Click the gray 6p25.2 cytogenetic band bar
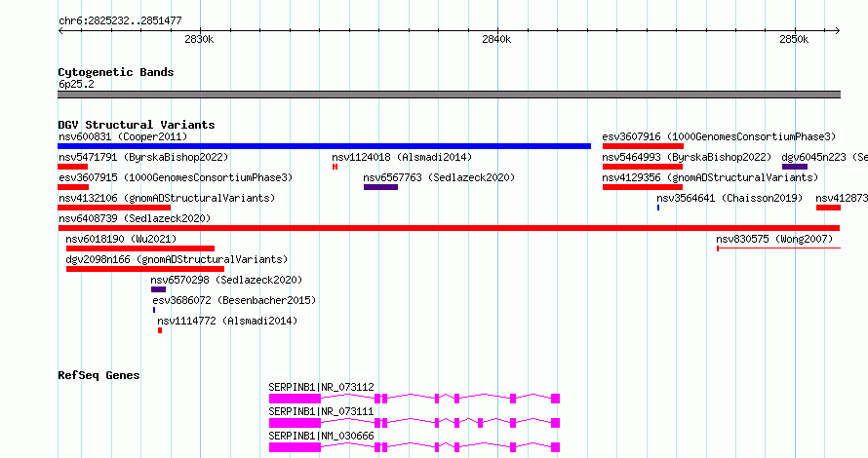Screen dimensions: 868x458 tap(449, 95)
